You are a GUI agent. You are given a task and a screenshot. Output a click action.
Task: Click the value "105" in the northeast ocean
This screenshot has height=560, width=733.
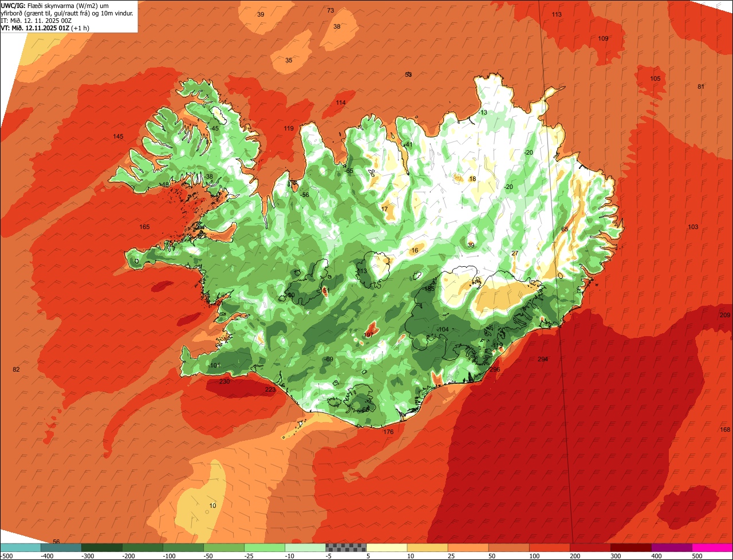(655, 78)
